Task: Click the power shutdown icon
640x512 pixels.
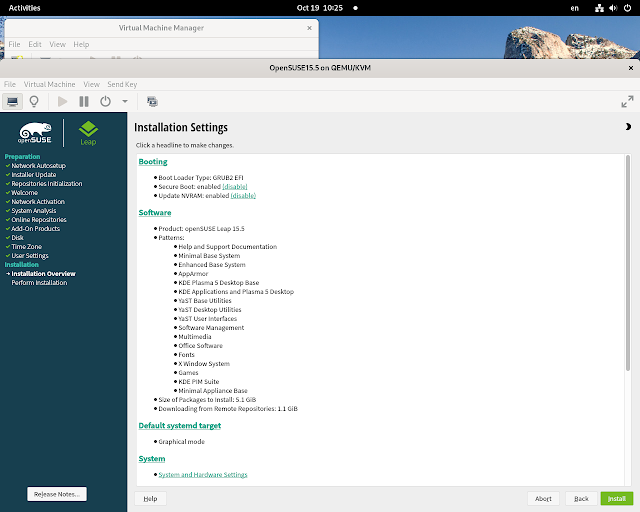Action: [105, 101]
